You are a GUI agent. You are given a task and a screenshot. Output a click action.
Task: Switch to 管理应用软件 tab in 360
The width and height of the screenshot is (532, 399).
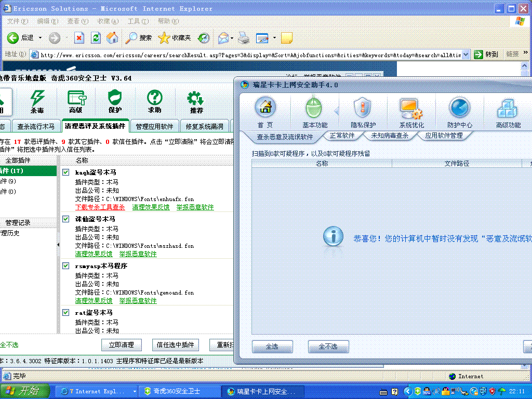(x=154, y=127)
